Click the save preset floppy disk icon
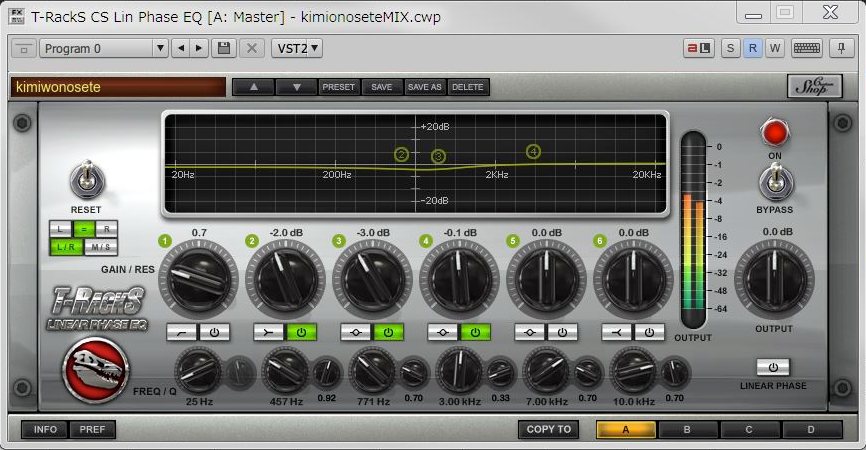Screen dimensions: 866x450 224,49
